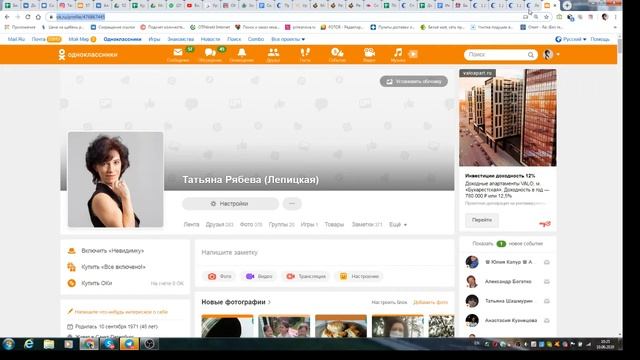Click the gift icon next to Александр Богатко

pos(547,282)
